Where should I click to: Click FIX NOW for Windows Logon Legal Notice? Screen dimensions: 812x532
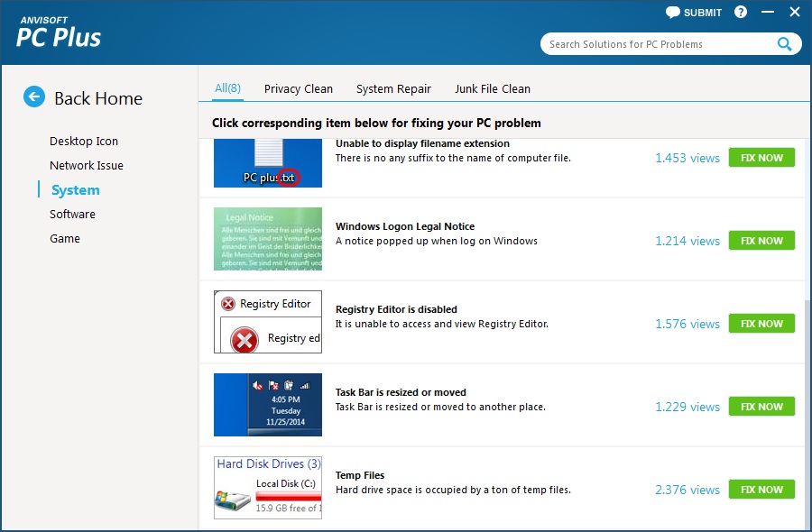(x=761, y=241)
